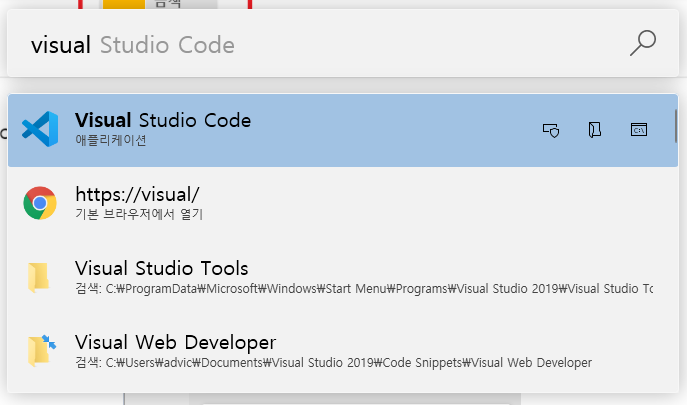
Task: Open the 'https://visual/' result
Action: tap(343, 203)
